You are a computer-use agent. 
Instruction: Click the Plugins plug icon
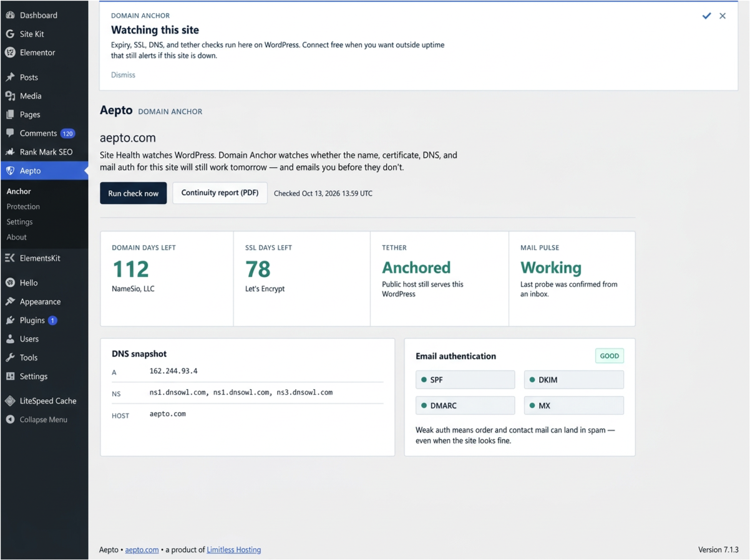10,321
